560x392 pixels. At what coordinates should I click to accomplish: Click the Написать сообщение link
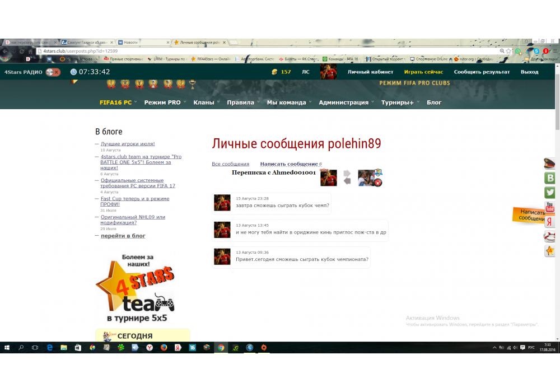[289, 164]
